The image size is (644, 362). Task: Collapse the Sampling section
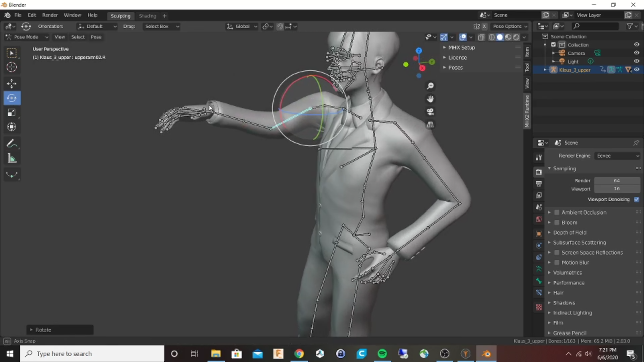(565, 169)
